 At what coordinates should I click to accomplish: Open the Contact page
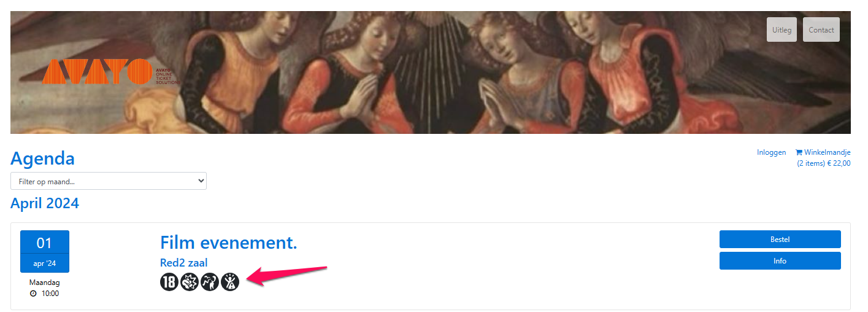(x=821, y=29)
